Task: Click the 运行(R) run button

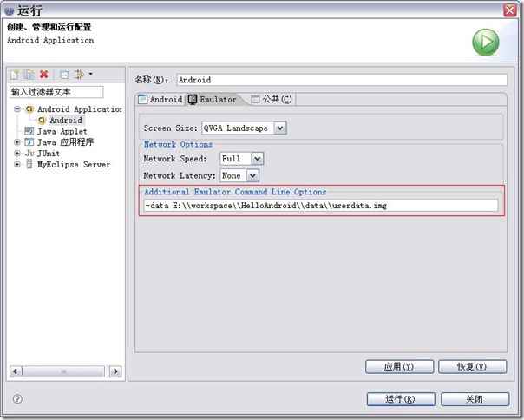Action: (401, 399)
